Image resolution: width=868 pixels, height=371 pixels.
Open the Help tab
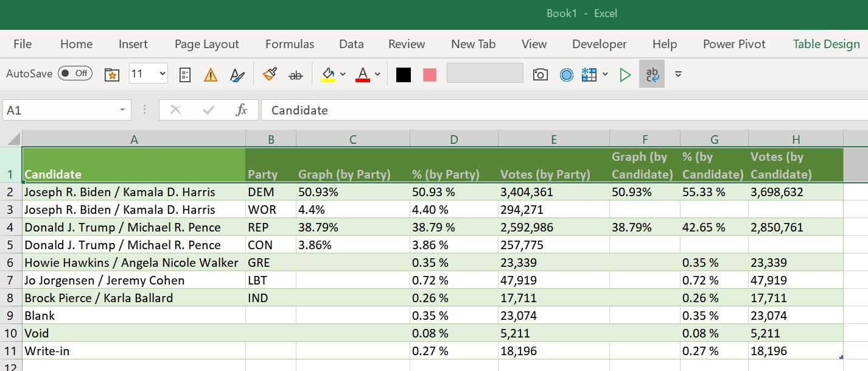click(x=665, y=44)
